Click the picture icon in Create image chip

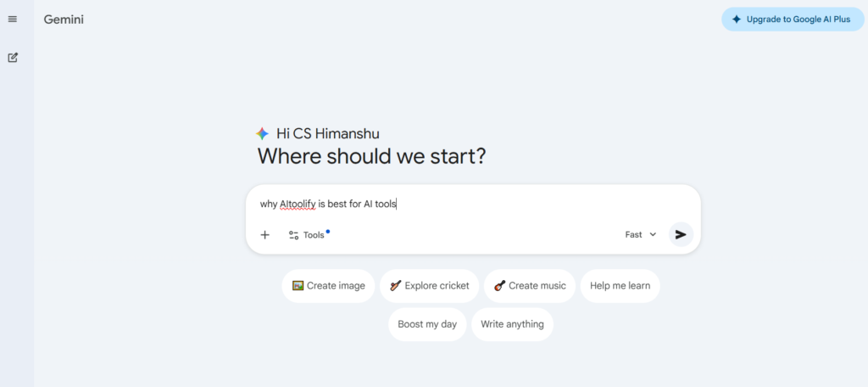298,286
